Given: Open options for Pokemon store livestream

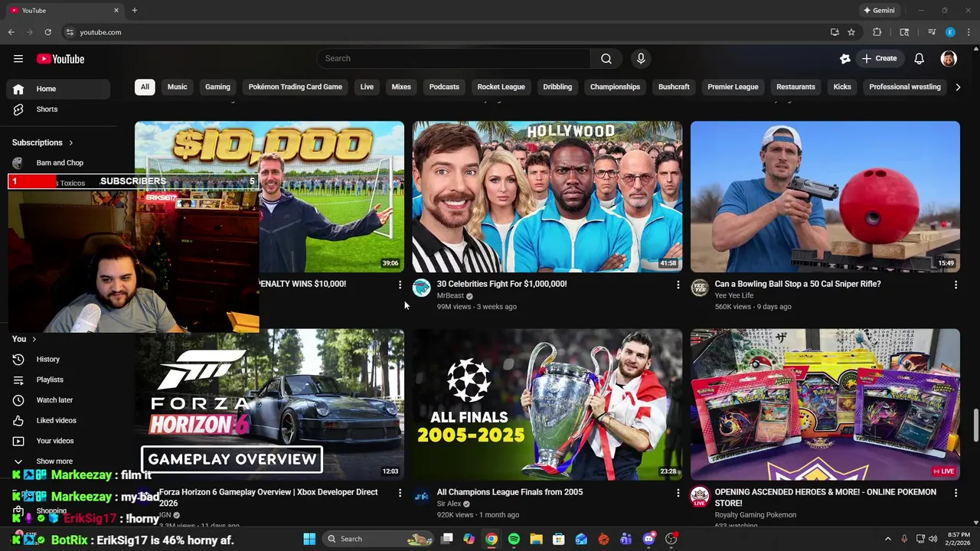Looking at the screenshot, I should [x=955, y=493].
